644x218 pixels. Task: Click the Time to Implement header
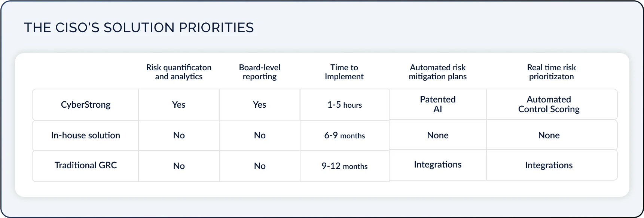pos(344,72)
